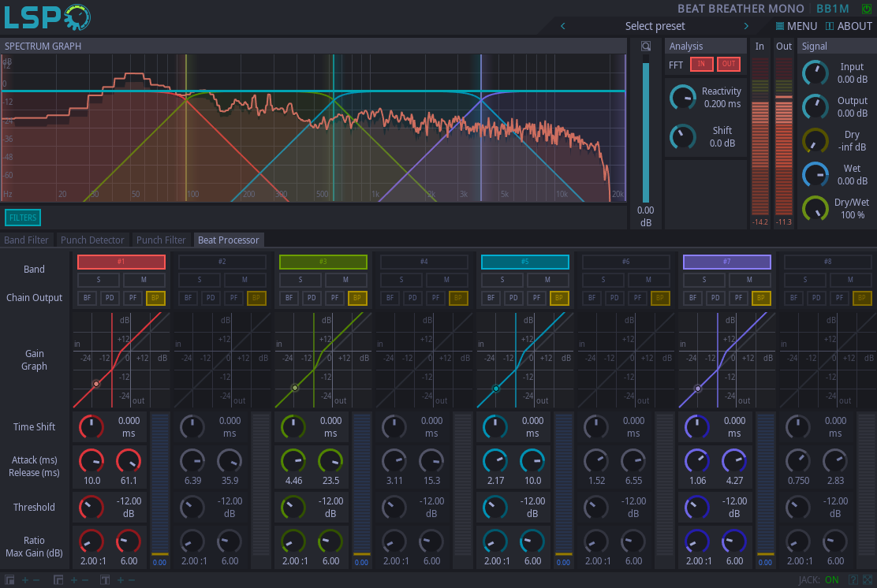
Task: Go to next preset arrow
Action: click(746, 26)
